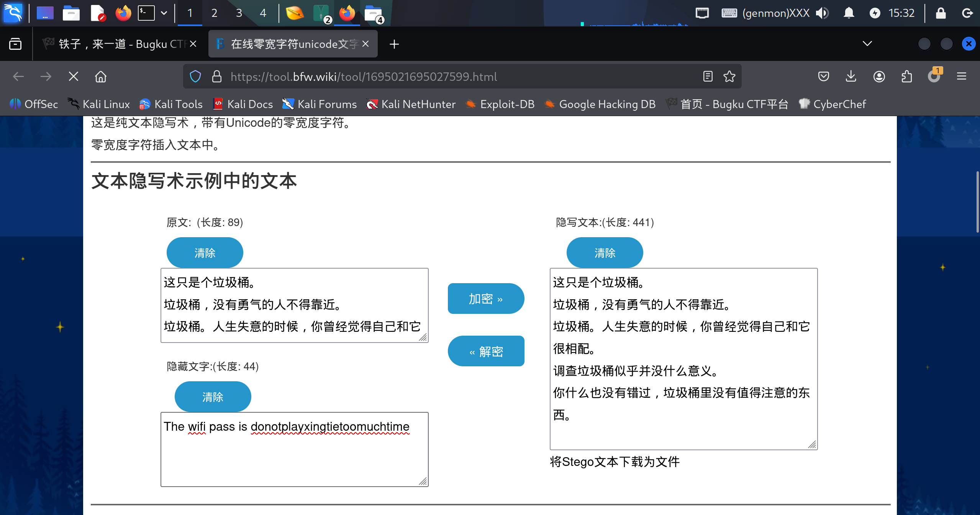Switch to the Bugku CTF tab
The width and height of the screenshot is (980, 515).
(x=119, y=44)
